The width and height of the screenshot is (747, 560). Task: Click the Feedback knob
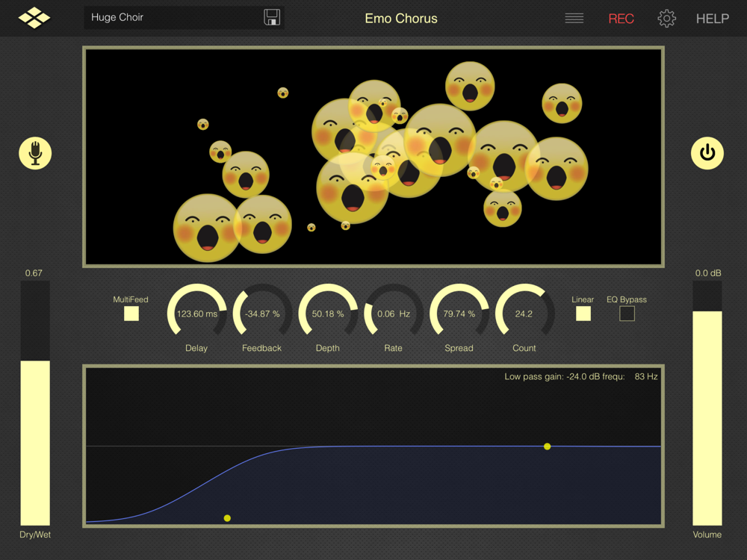[262, 314]
